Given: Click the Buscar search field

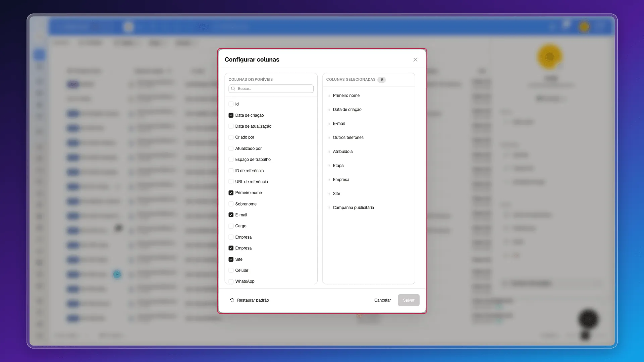Looking at the screenshot, I should [x=271, y=88].
